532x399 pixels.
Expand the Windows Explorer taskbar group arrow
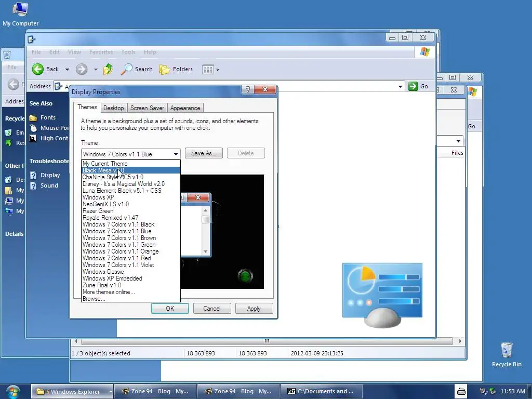tap(111, 392)
